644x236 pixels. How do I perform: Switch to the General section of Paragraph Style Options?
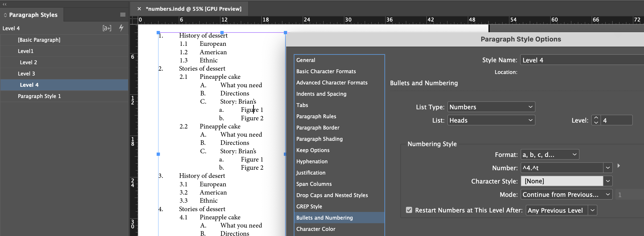pos(306,60)
